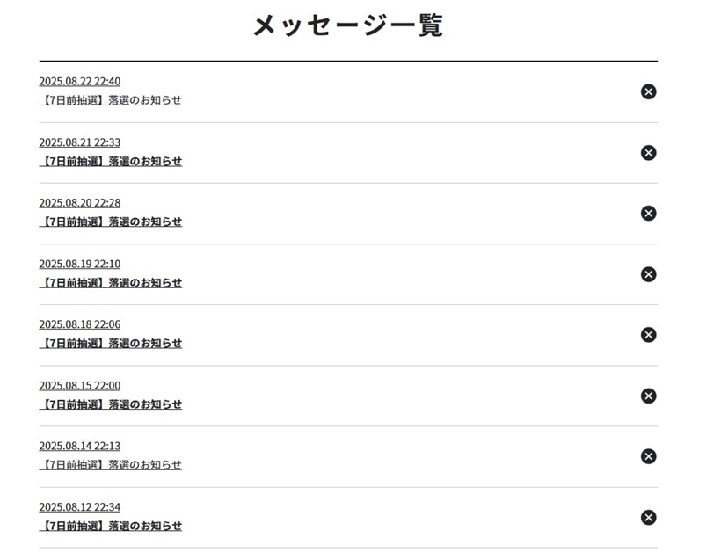Select the 2025.08.19 22:10 date link
The height and width of the screenshot is (560, 728).
tap(80, 264)
